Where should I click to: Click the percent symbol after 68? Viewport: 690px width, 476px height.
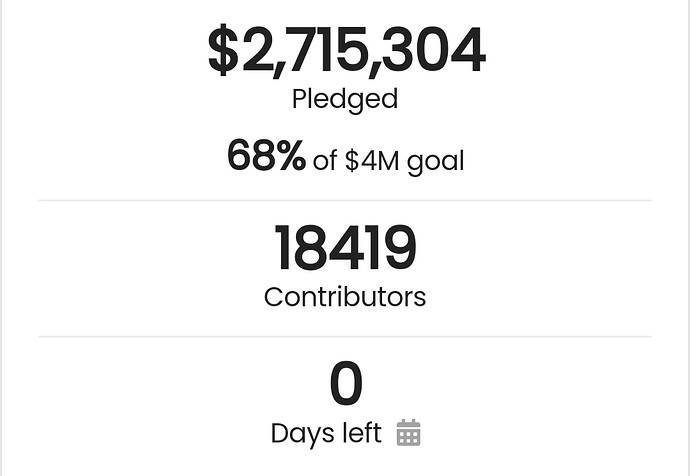[x=292, y=155]
